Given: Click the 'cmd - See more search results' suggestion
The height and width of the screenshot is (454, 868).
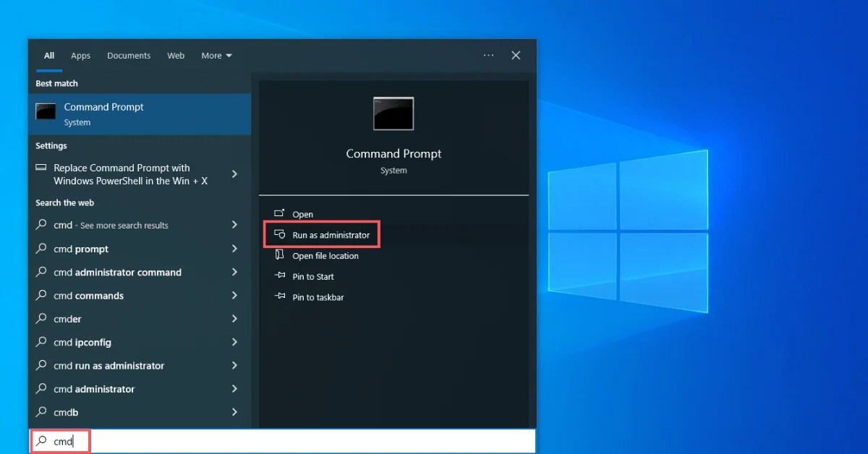Looking at the screenshot, I should click(140, 225).
